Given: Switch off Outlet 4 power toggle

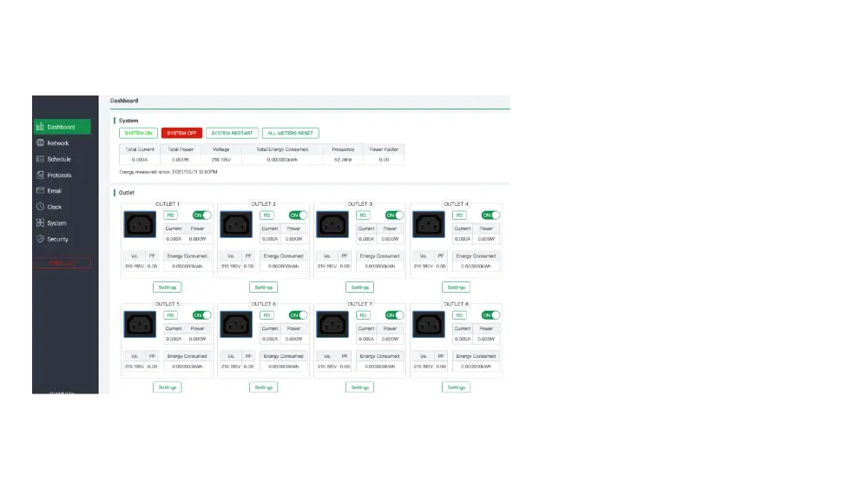Looking at the screenshot, I should 491,215.
